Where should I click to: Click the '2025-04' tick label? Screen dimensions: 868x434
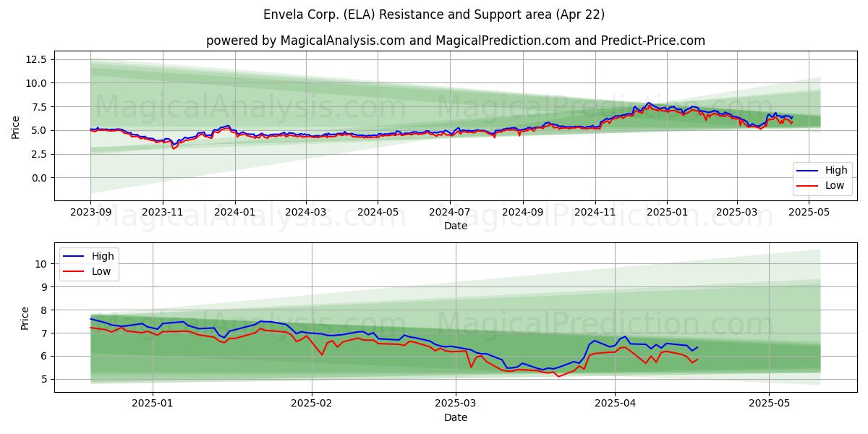pyautogui.click(x=614, y=404)
